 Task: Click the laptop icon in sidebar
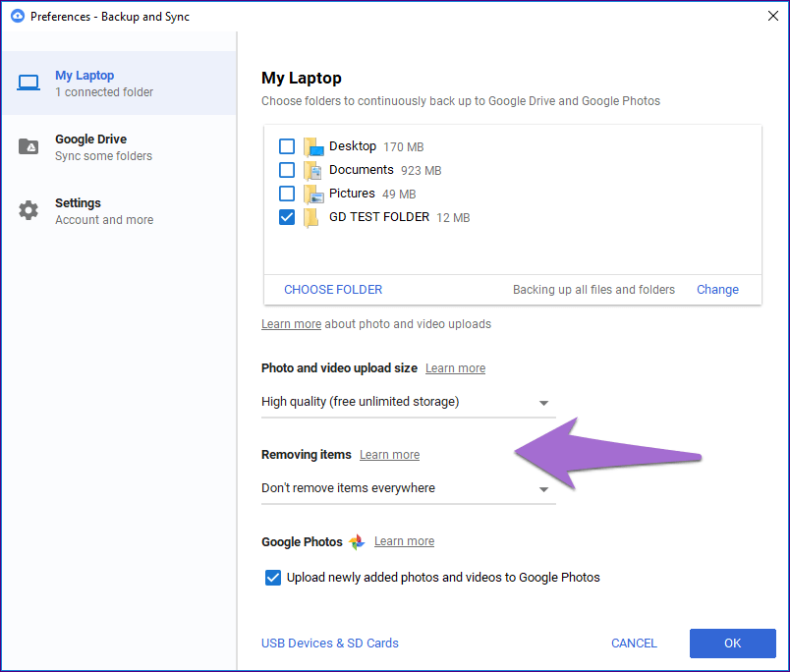28,84
